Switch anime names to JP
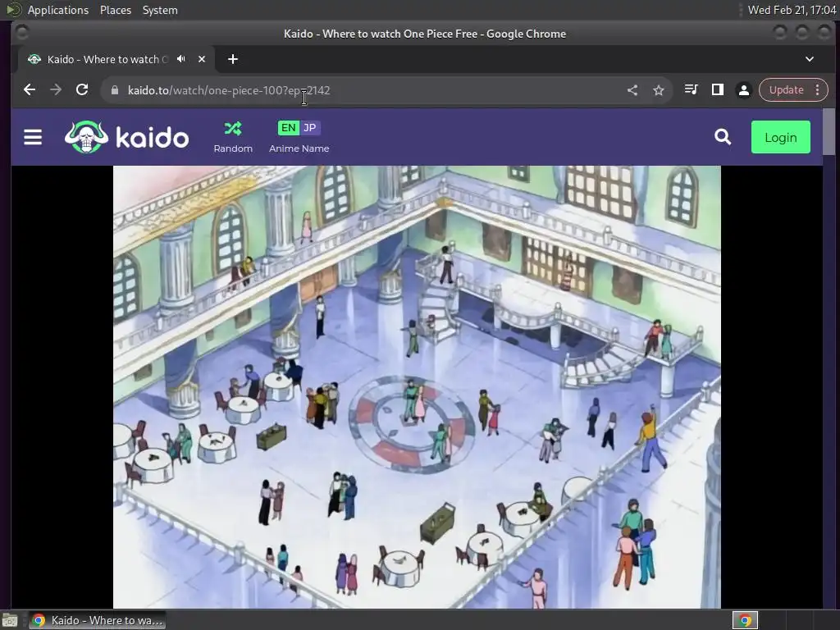Image resolution: width=840 pixels, height=630 pixels. (x=309, y=128)
